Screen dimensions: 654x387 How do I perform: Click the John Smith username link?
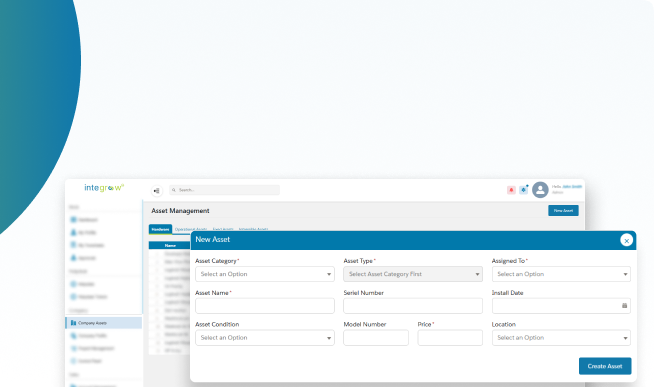point(572,187)
